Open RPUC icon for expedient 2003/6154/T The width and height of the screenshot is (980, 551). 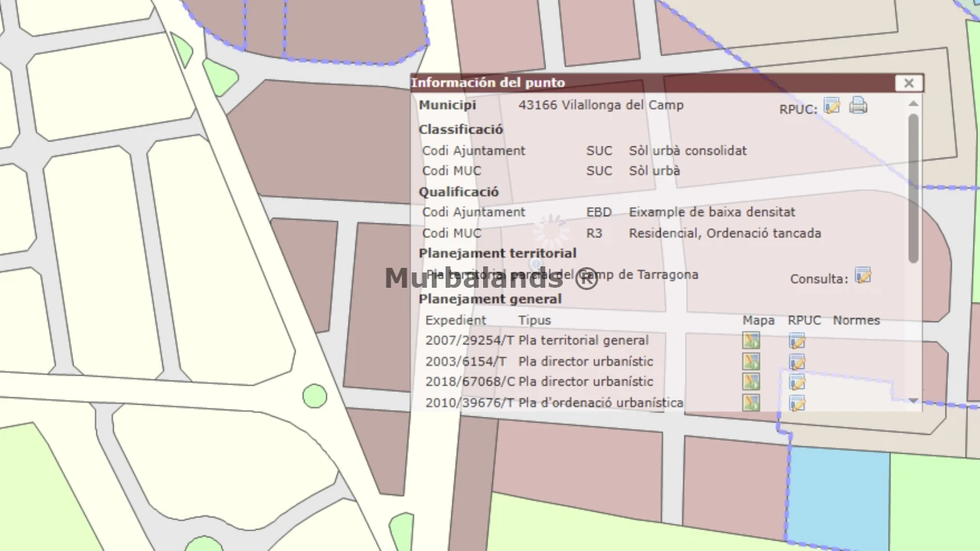[x=797, y=362]
